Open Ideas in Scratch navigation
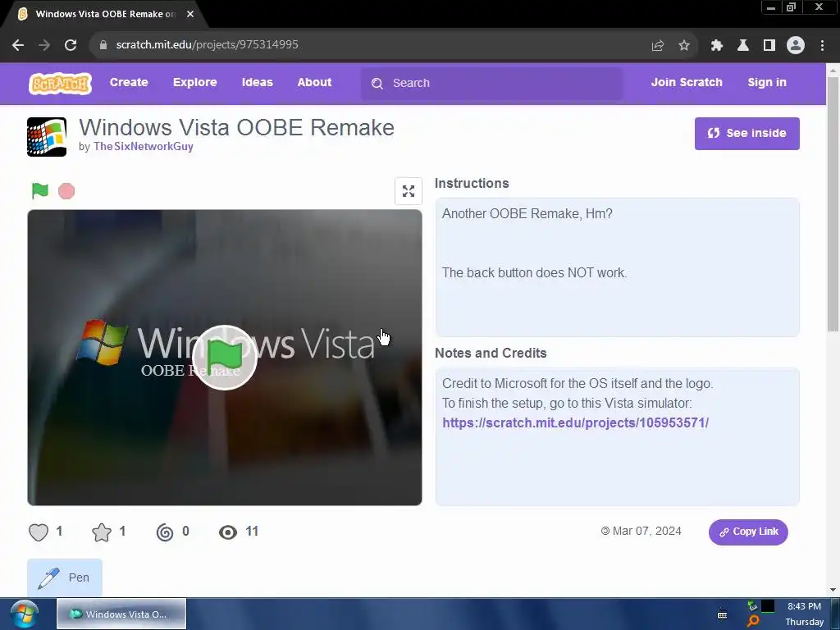The height and width of the screenshot is (630, 840). pos(257,83)
